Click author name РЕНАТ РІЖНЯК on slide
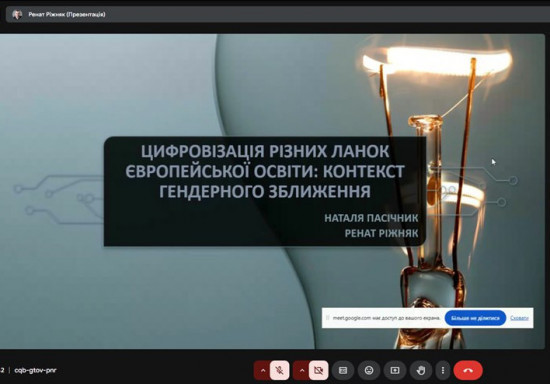The height and width of the screenshot is (384, 550). tap(381, 233)
